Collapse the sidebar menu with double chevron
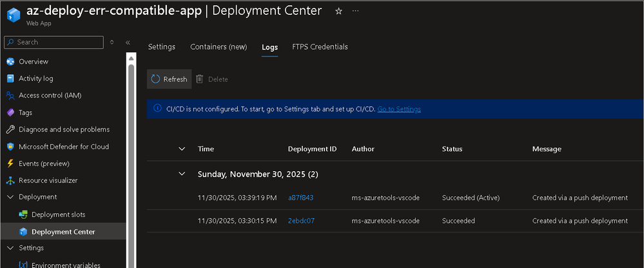 pyautogui.click(x=128, y=43)
